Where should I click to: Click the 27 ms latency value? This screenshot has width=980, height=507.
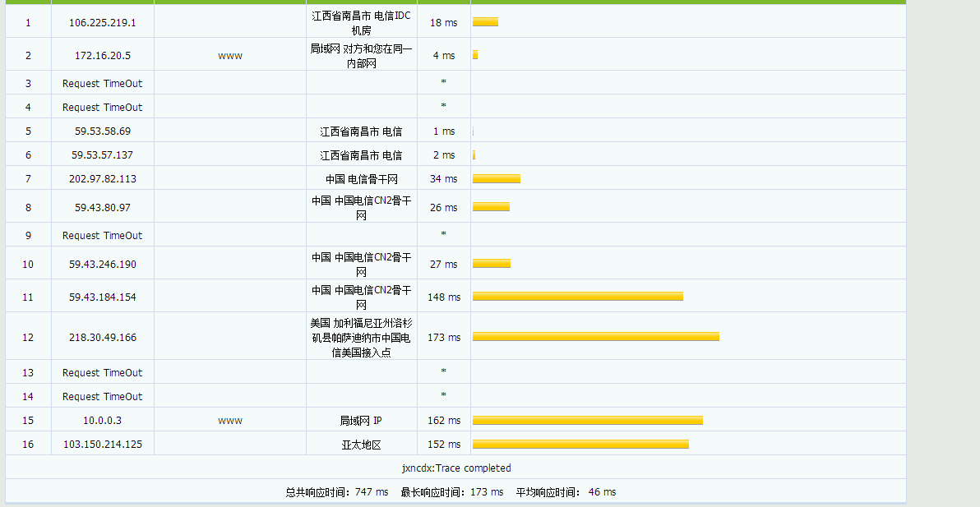click(x=444, y=264)
